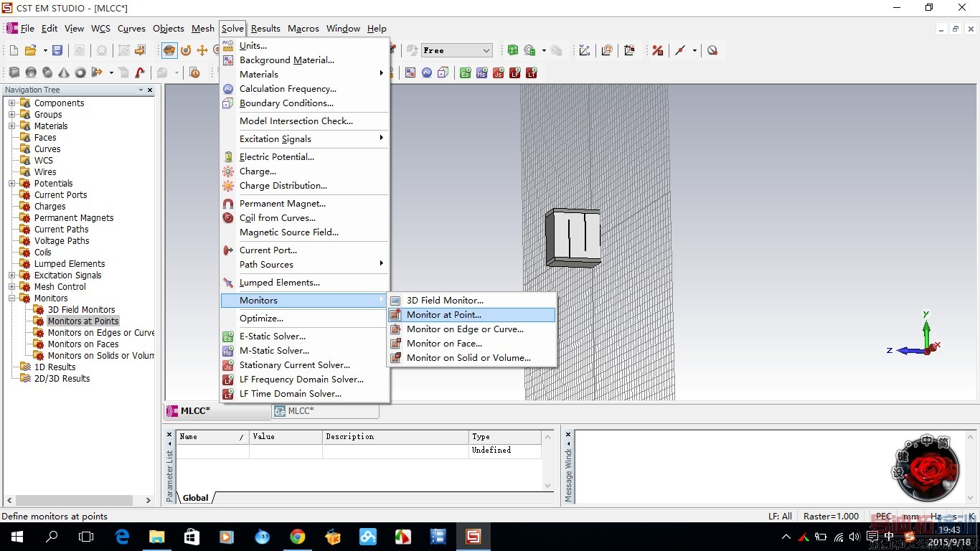Start the LT time solver toolbar icon
This screenshot has height=551, width=980.
[x=532, y=72]
